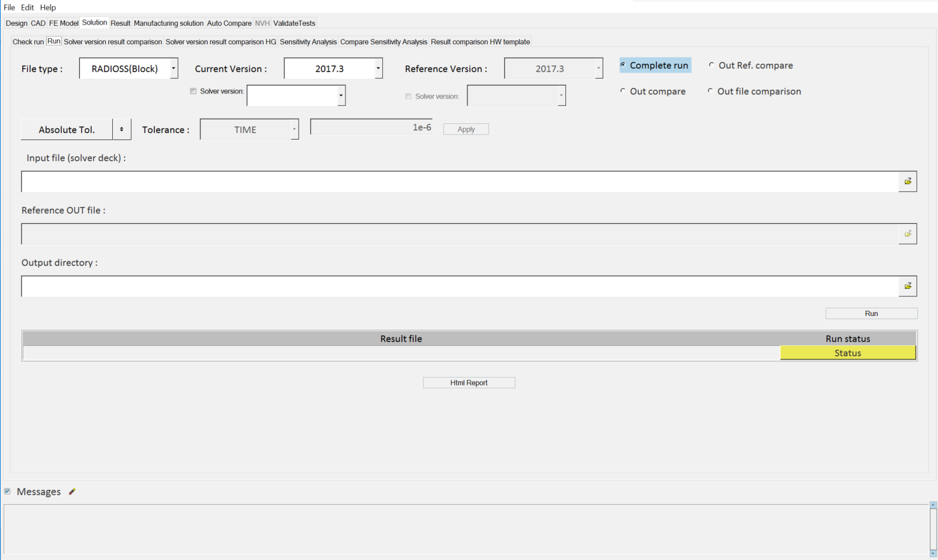Viewport: 938px width, 560px height.
Task: Generate the Html Report
Action: coord(469,383)
